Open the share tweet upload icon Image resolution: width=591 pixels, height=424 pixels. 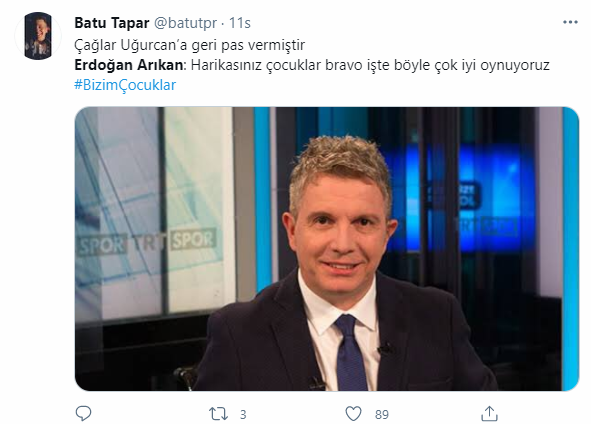click(x=489, y=413)
